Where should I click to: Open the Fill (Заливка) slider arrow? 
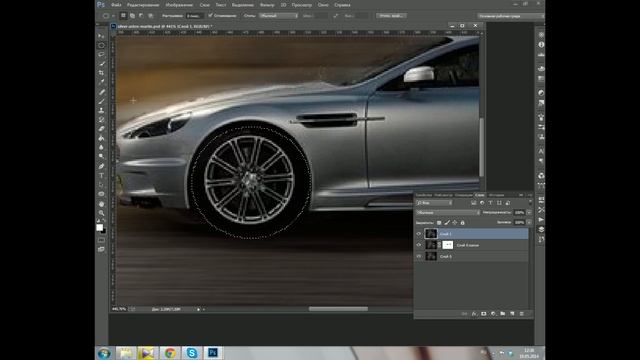529,222
